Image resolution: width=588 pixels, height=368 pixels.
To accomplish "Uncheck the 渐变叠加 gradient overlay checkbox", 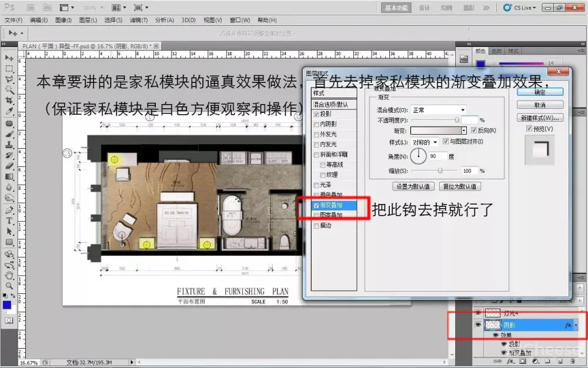I will [317, 205].
